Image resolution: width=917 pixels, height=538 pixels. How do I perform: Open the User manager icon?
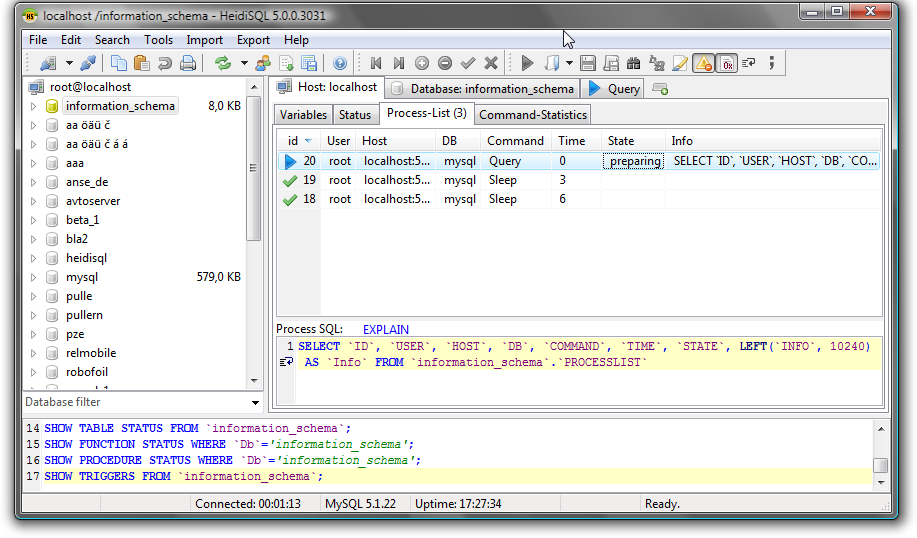[263, 63]
